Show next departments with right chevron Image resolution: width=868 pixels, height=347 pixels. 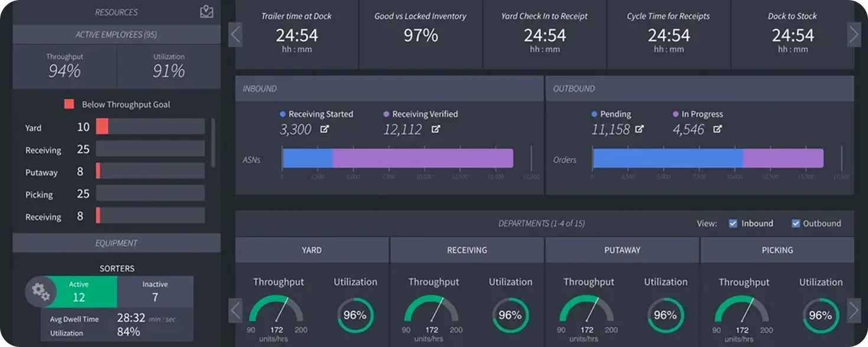coord(854,310)
